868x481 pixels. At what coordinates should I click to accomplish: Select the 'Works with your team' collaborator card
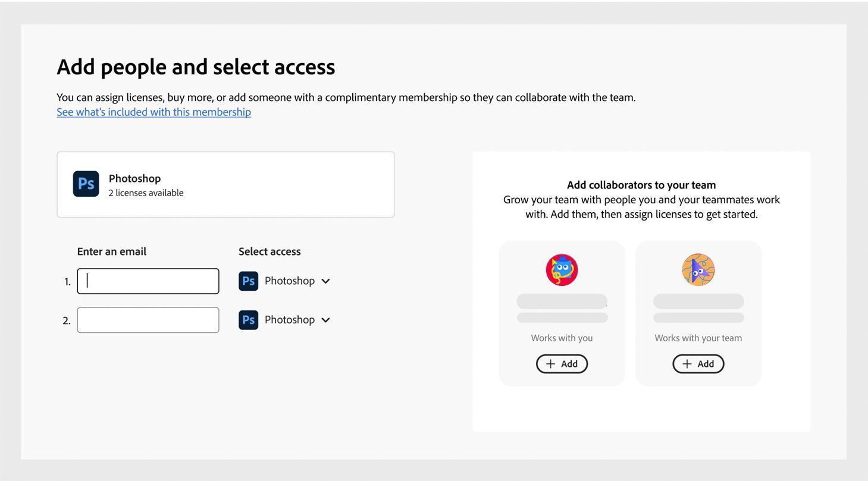click(x=698, y=313)
